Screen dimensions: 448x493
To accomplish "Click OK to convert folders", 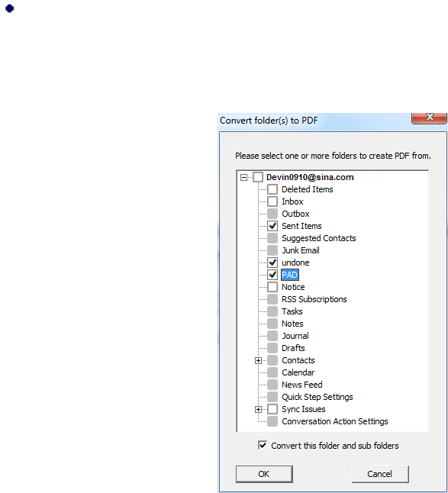I will coord(264,474).
